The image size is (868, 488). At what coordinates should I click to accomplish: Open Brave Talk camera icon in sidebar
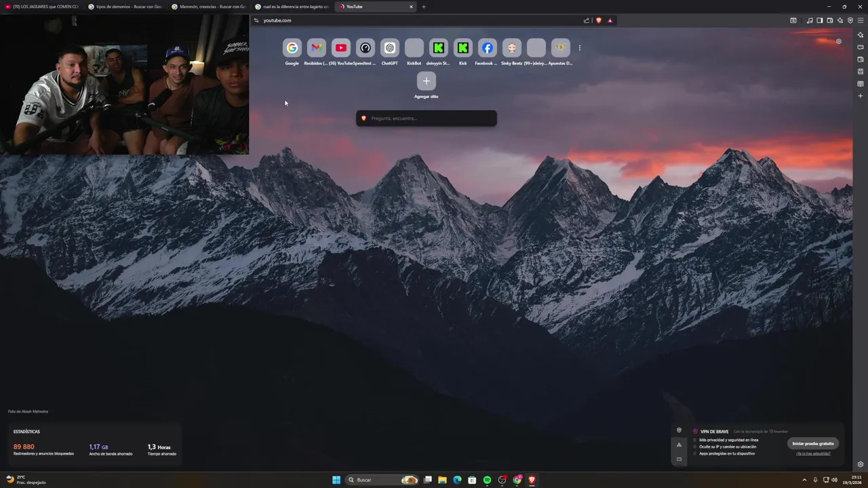point(861,47)
